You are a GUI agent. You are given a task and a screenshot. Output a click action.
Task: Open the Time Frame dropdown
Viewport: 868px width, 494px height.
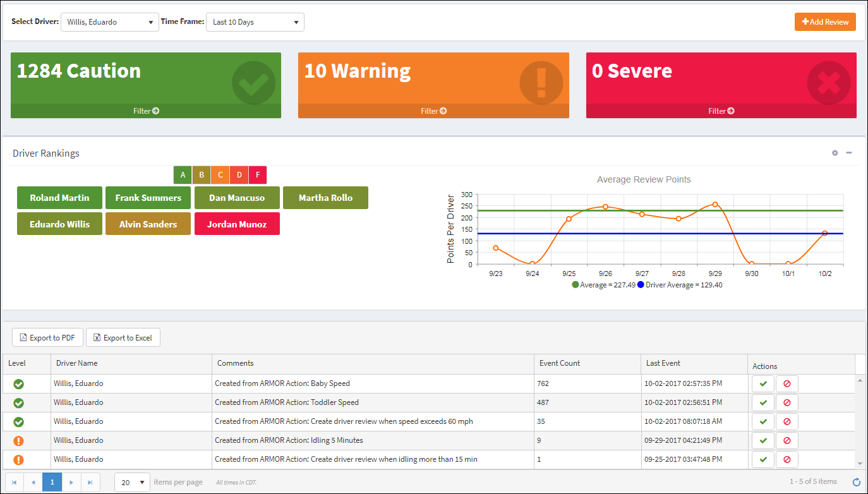[x=255, y=22]
